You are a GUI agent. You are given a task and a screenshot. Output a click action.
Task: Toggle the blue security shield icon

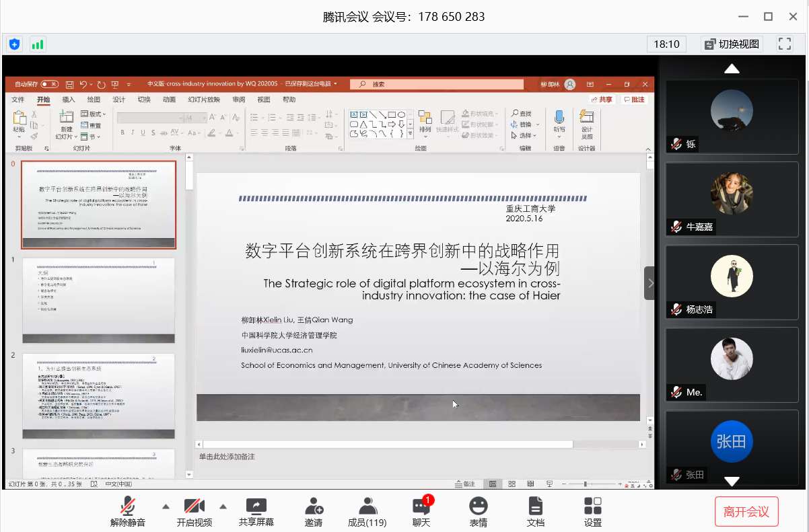15,44
